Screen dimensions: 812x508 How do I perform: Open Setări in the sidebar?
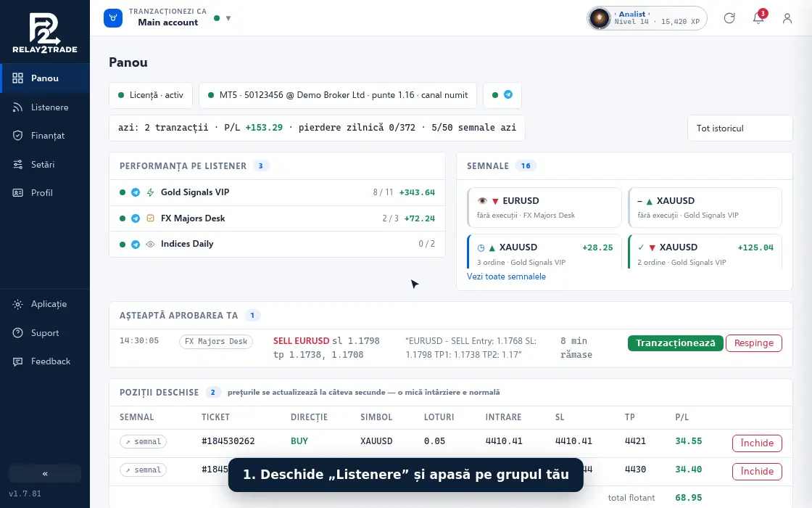[x=45, y=164]
